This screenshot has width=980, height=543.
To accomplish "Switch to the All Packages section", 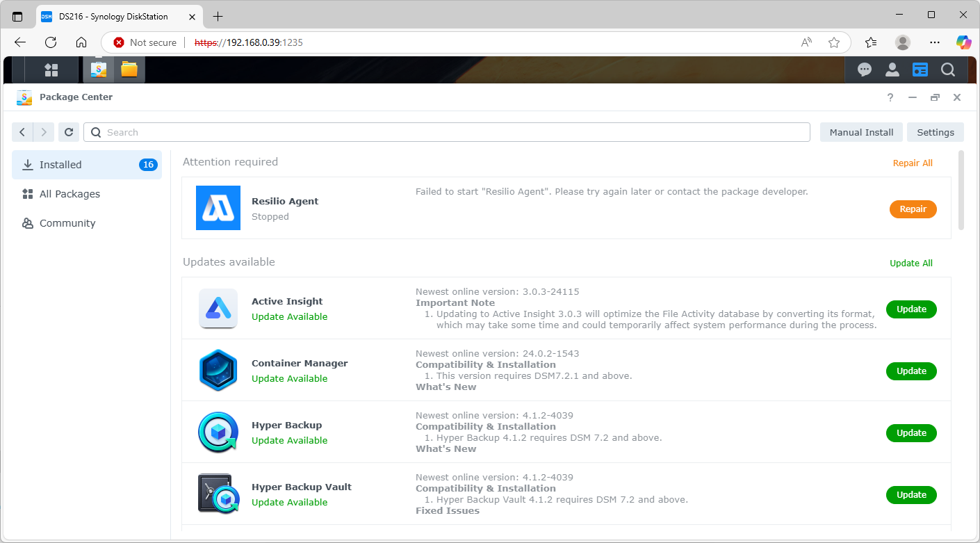I will click(70, 194).
